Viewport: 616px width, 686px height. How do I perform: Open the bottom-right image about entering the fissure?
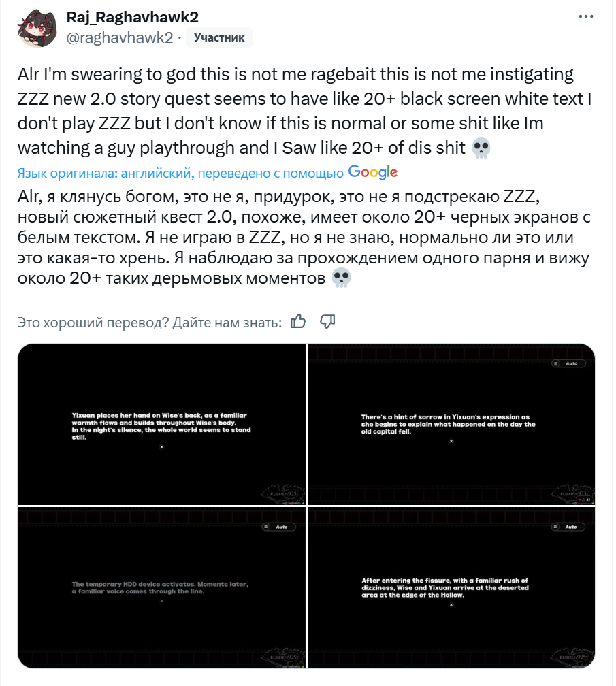(451, 587)
